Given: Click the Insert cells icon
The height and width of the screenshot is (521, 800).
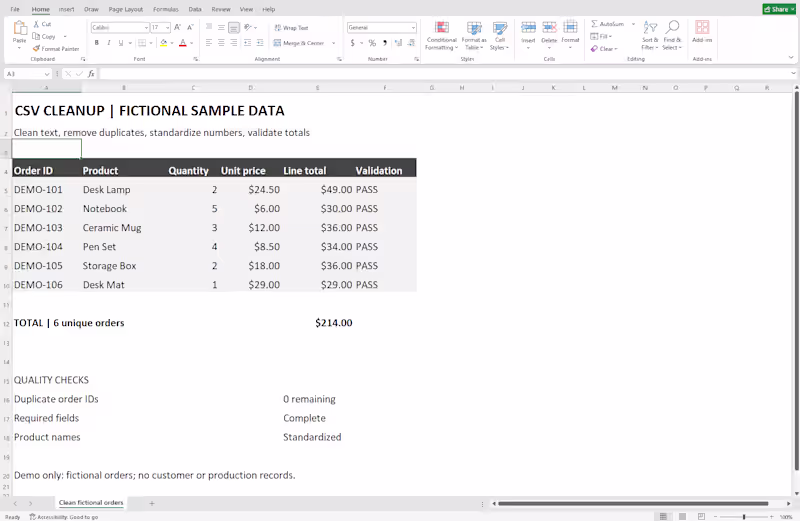Looking at the screenshot, I should [x=528, y=28].
